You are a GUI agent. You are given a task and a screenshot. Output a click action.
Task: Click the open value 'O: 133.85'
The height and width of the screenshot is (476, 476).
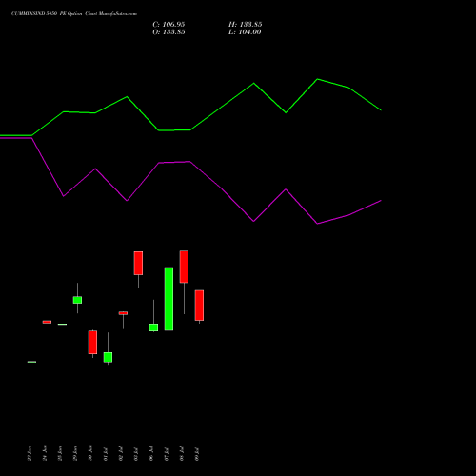click(169, 32)
